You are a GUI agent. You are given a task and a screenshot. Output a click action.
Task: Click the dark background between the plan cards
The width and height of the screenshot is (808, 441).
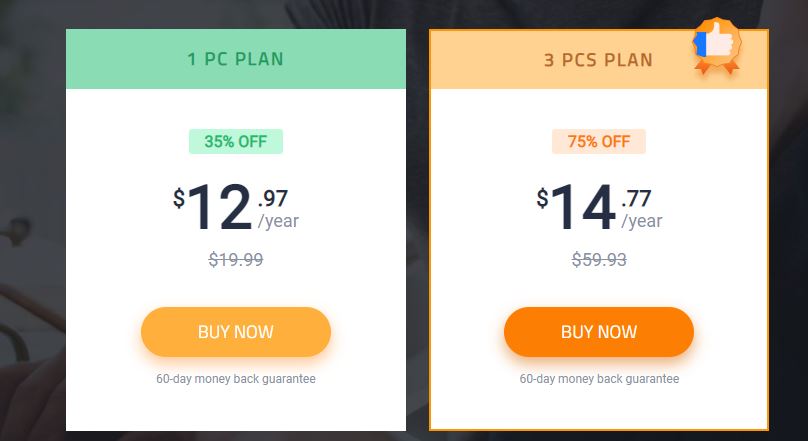(x=417, y=232)
